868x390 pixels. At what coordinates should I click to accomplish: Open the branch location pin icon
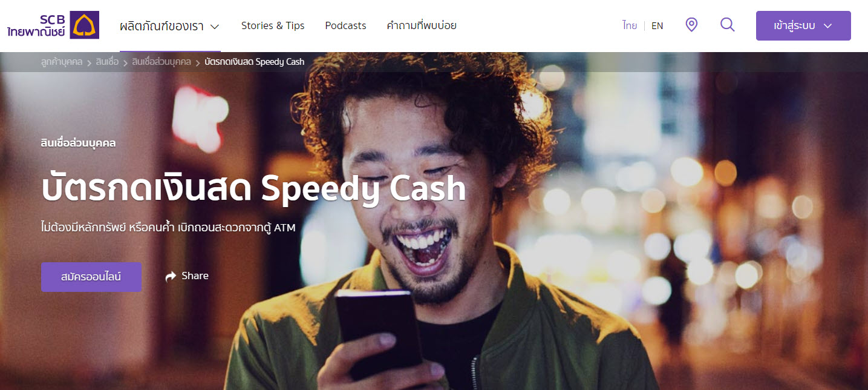click(691, 25)
